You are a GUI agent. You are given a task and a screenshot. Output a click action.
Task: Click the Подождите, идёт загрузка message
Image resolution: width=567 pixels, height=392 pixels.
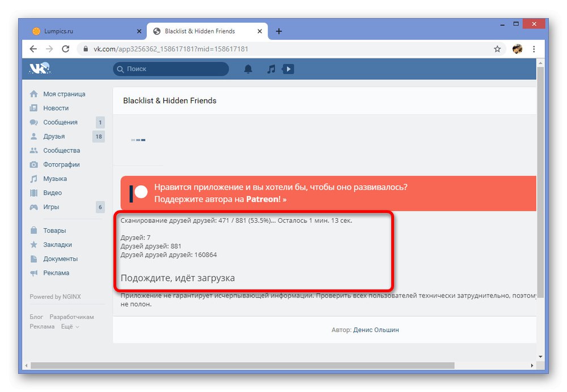click(177, 278)
